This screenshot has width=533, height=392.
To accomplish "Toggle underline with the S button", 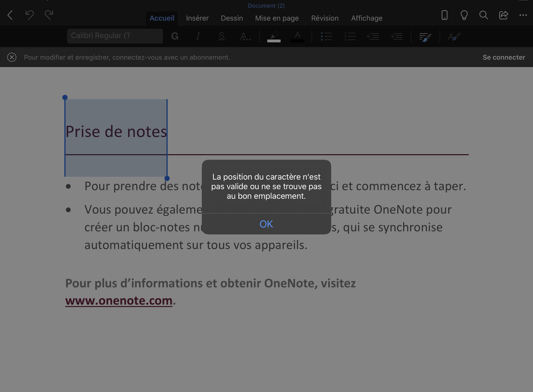I will tap(222, 36).
